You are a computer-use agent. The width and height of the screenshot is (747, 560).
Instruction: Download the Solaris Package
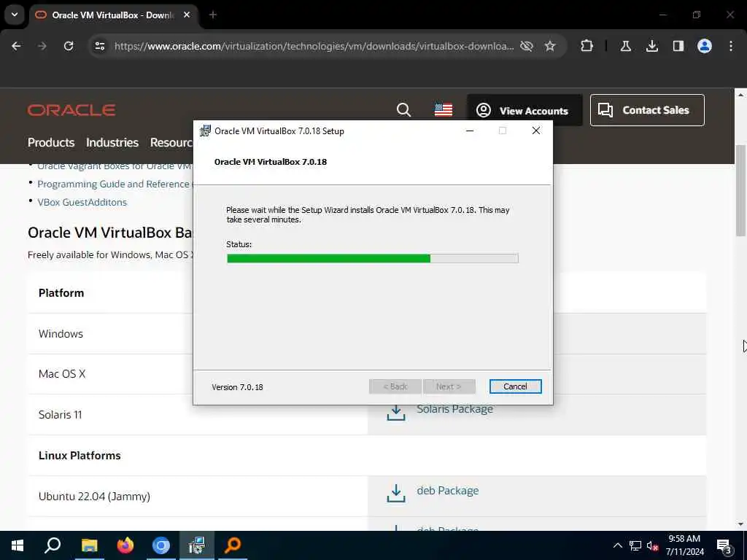coord(455,409)
